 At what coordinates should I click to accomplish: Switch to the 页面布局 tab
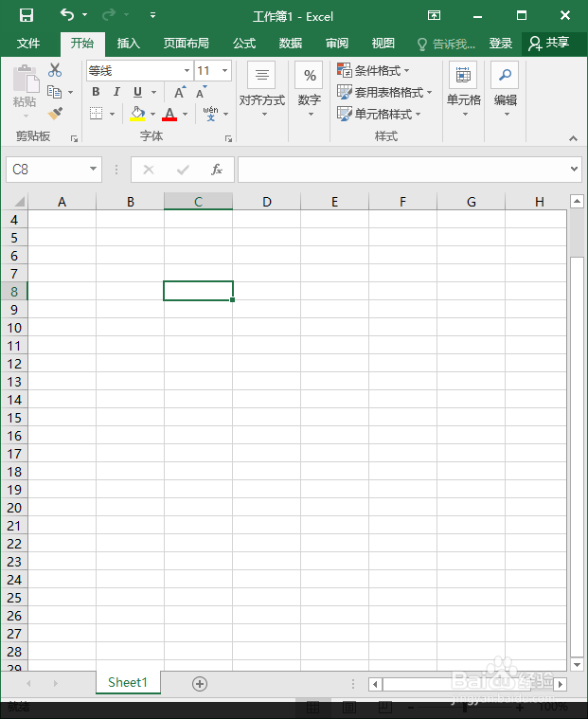click(187, 44)
